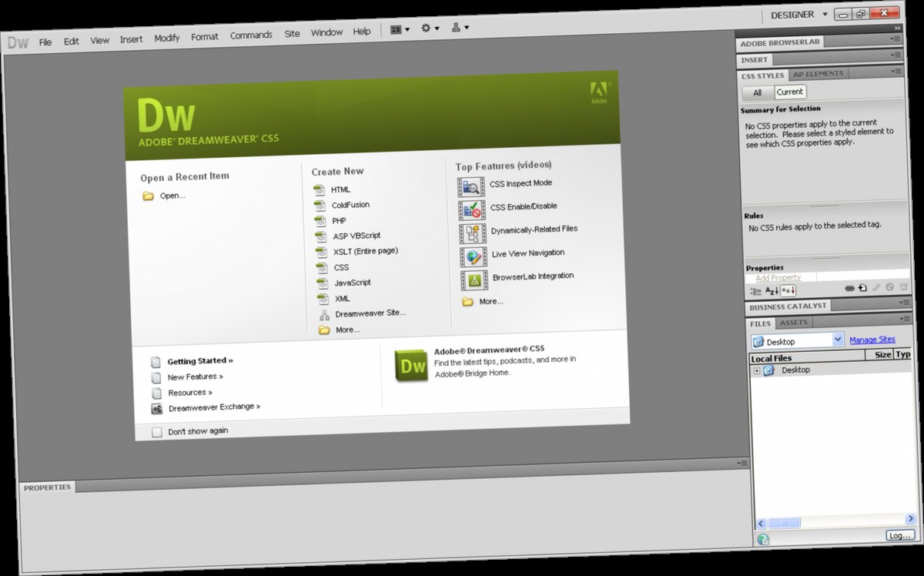Viewport: 924px width, 576px height.
Task: Click the Live View Navigation video icon
Action: pos(474,256)
